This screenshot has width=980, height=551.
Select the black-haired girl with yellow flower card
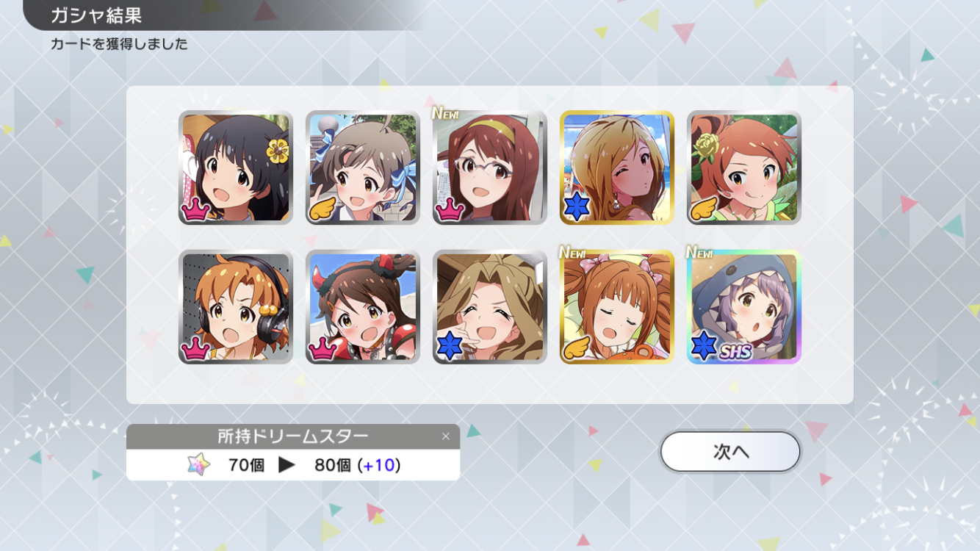click(236, 168)
